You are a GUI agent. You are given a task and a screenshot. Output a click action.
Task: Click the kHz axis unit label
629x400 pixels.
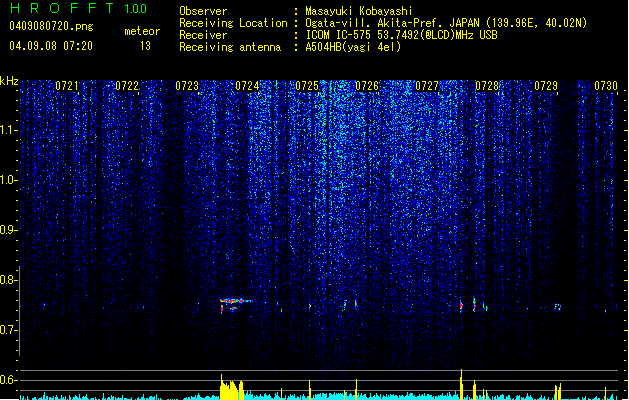click(x=9, y=81)
